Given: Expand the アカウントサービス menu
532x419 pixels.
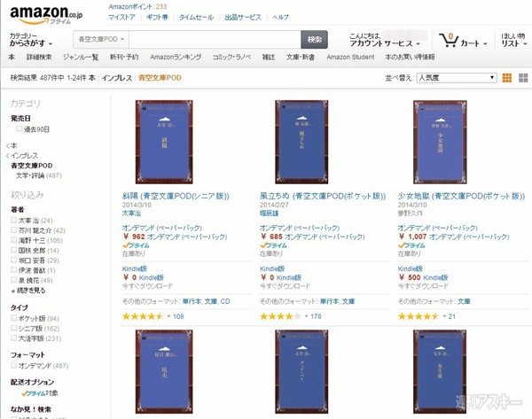Looking at the screenshot, I should coord(385,43).
